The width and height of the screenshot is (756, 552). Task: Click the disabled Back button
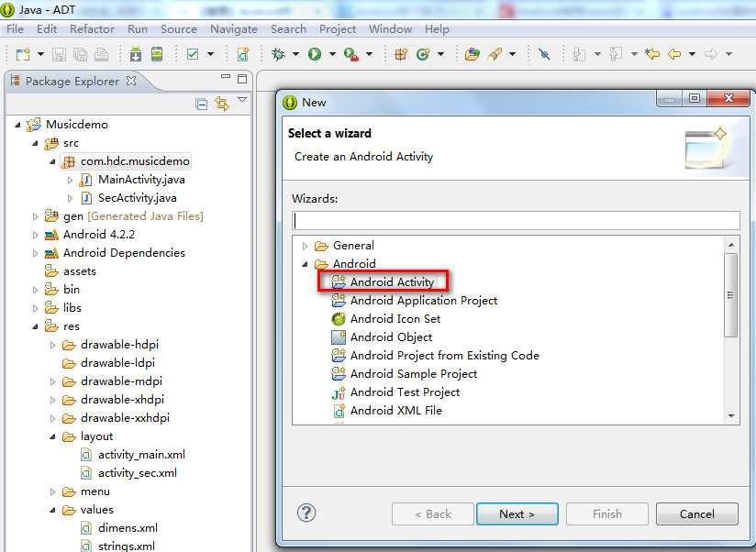point(432,514)
